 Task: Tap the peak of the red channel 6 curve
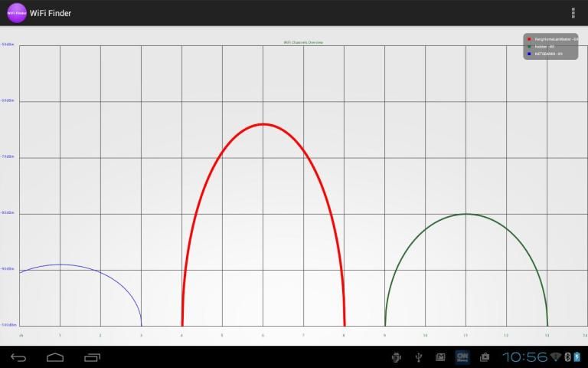[x=263, y=124]
